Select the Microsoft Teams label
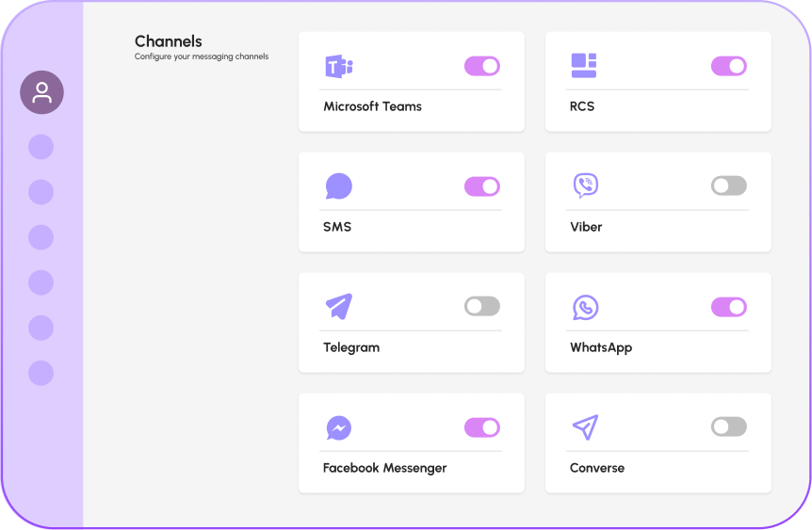 click(x=372, y=106)
